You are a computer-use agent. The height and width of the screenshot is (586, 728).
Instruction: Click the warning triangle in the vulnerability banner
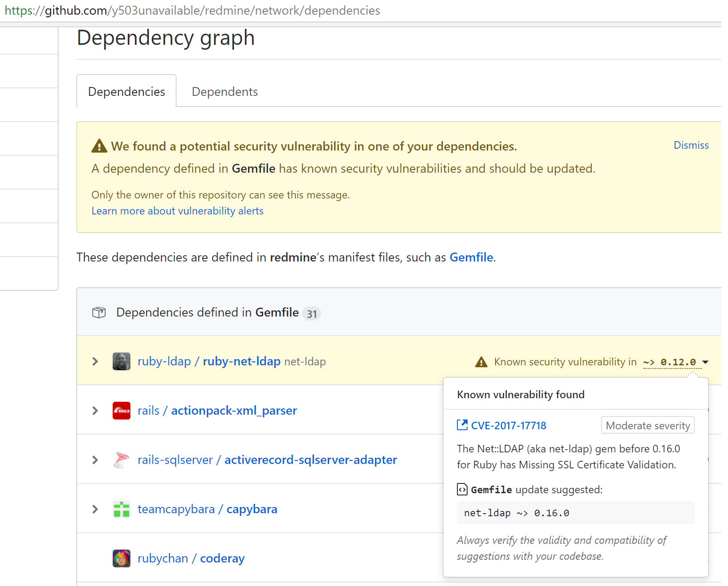pyautogui.click(x=99, y=146)
